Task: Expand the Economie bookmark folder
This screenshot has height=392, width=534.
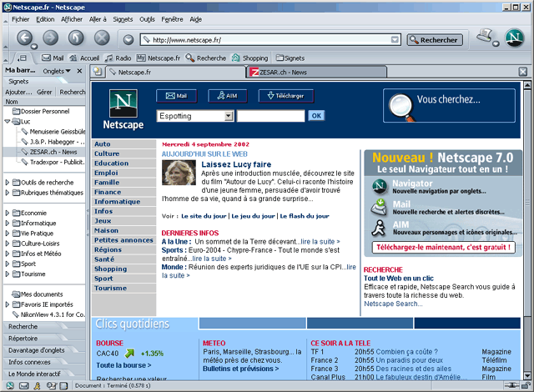Action: [x=8, y=213]
